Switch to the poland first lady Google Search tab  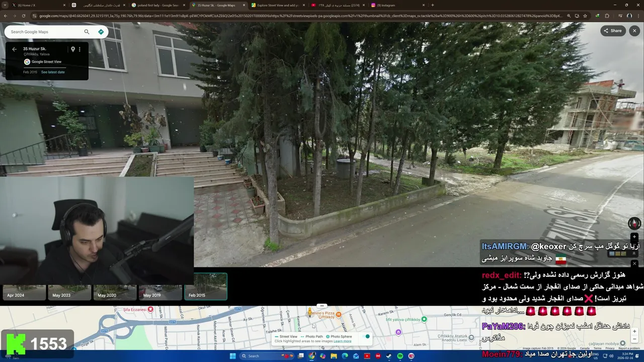coord(159,5)
